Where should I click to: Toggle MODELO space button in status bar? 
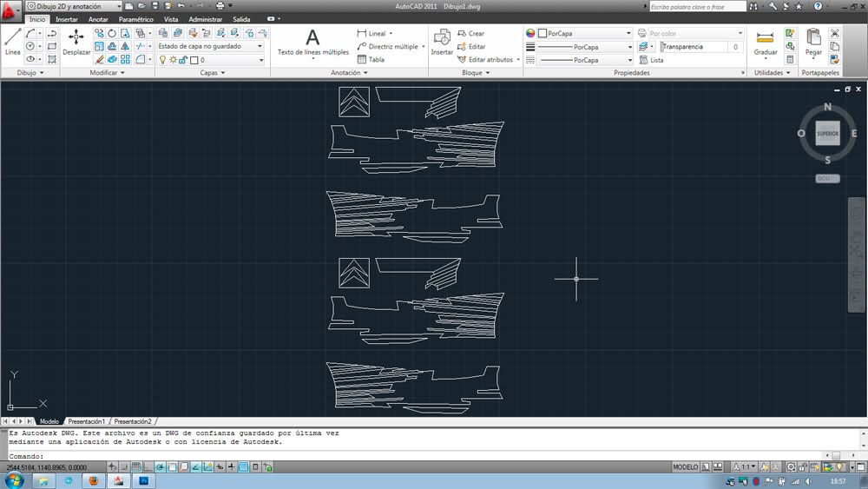pos(685,466)
